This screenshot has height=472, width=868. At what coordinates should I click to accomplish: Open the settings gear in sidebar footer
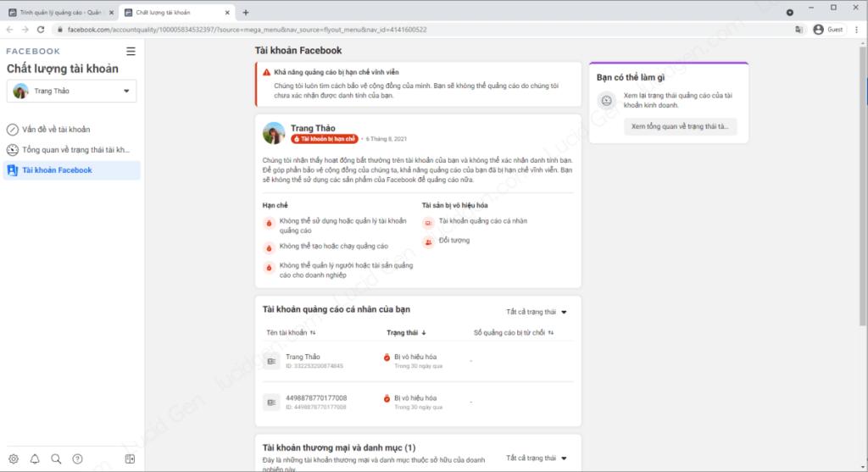coord(13,459)
